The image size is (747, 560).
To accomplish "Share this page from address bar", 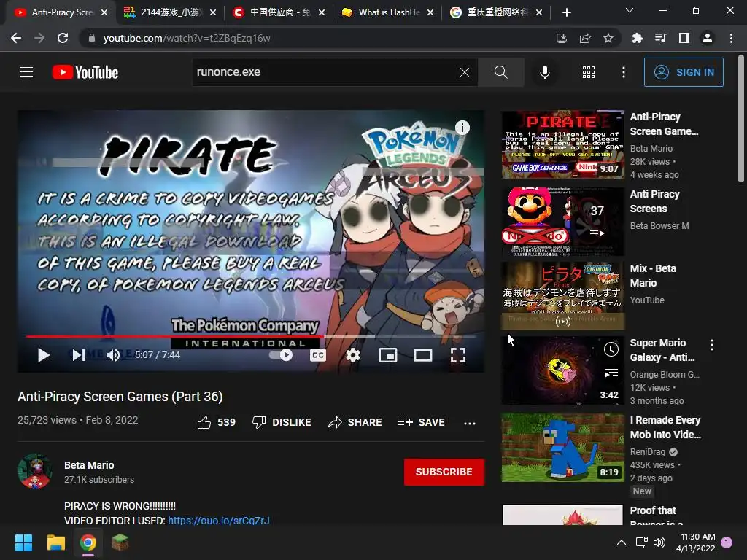I will click(585, 38).
